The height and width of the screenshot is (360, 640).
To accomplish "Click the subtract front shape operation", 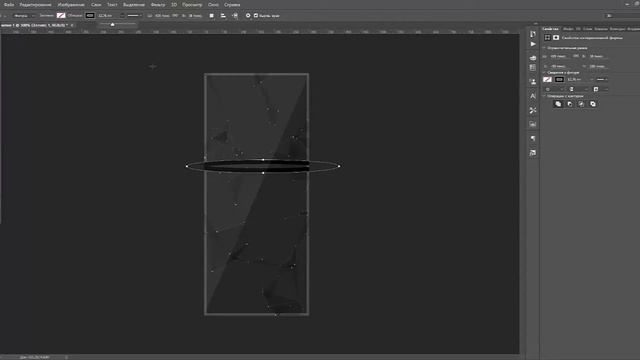I will [570, 104].
